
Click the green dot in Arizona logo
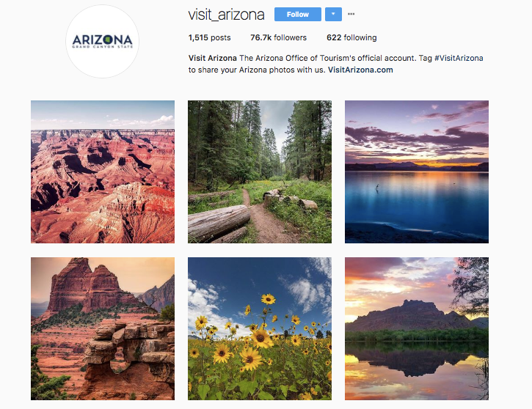coord(108,40)
